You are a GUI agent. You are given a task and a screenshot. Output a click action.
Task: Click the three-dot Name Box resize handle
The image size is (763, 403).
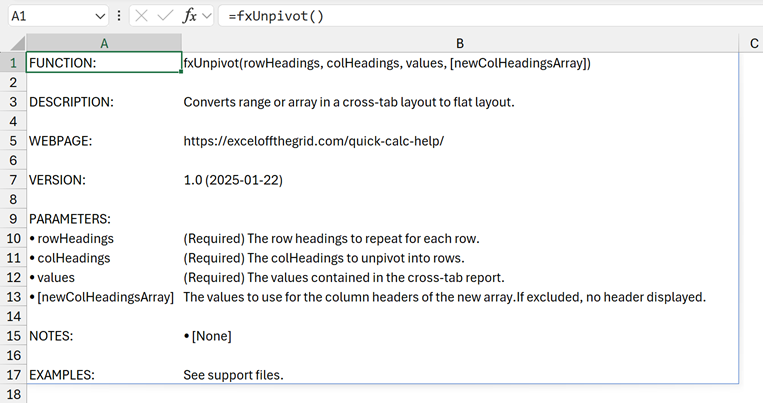(x=120, y=16)
